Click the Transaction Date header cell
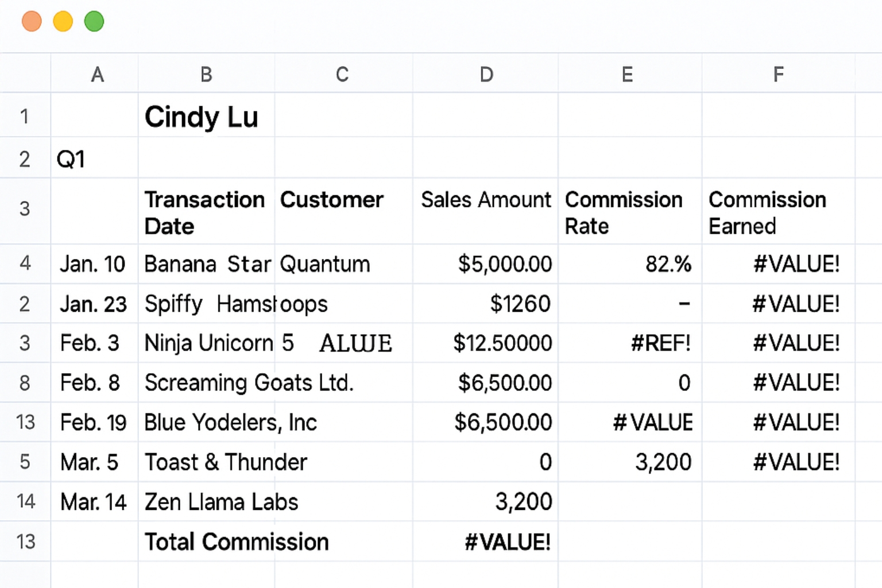The height and width of the screenshot is (588, 882). (206, 211)
